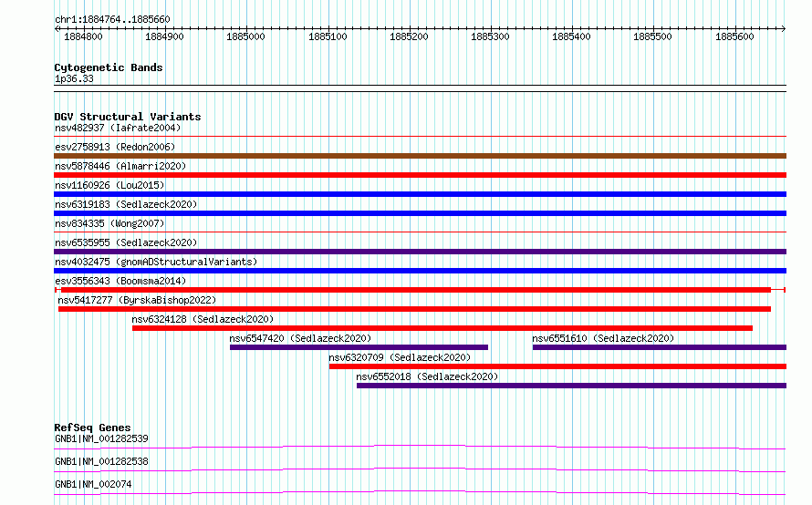Click the blue bar under nsv1160926
This screenshot has height=505, width=812.
coord(420,194)
